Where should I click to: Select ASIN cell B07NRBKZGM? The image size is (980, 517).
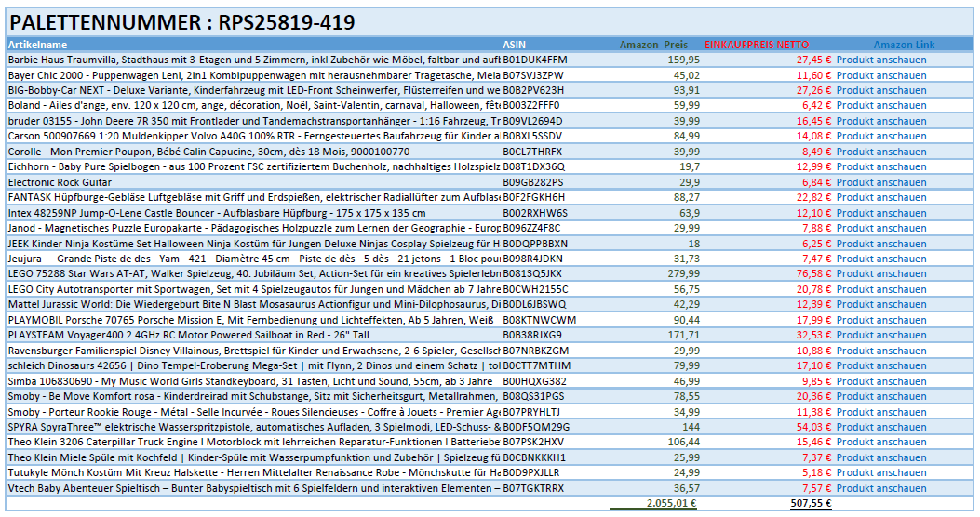534,351
